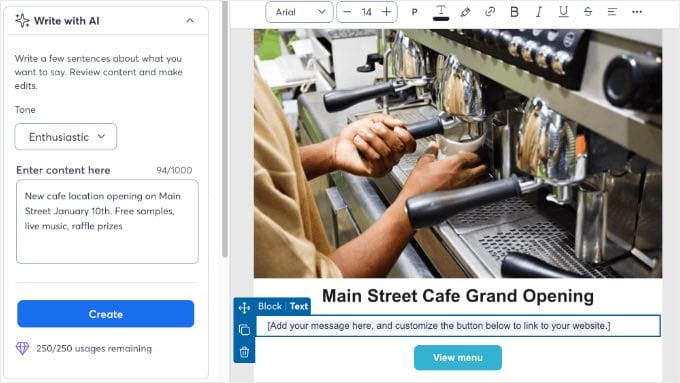This screenshot has width=680, height=383.
Task: Click the 94/1000 character counter
Action: pyautogui.click(x=174, y=170)
